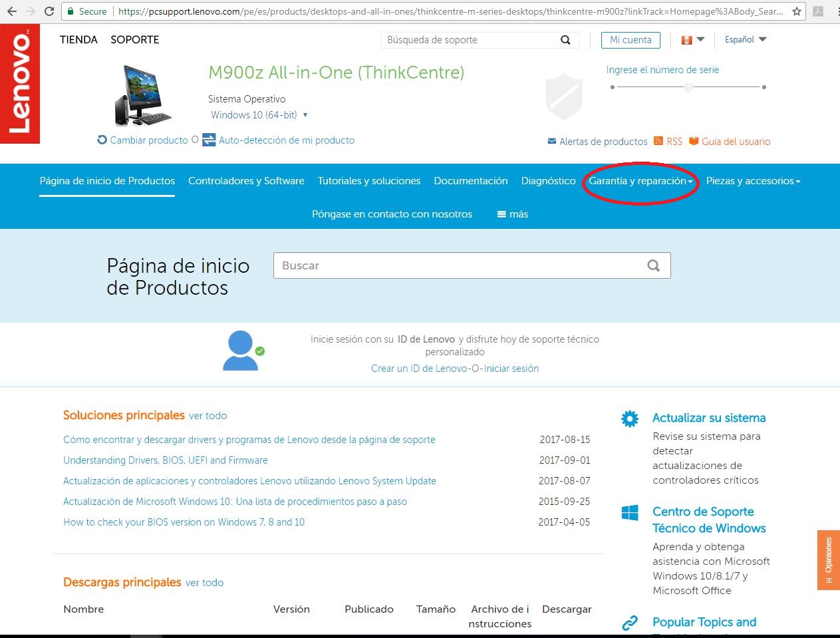Click the Opiniones feedback tab
Image resolution: width=840 pixels, height=638 pixels.
pyautogui.click(x=828, y=559)
